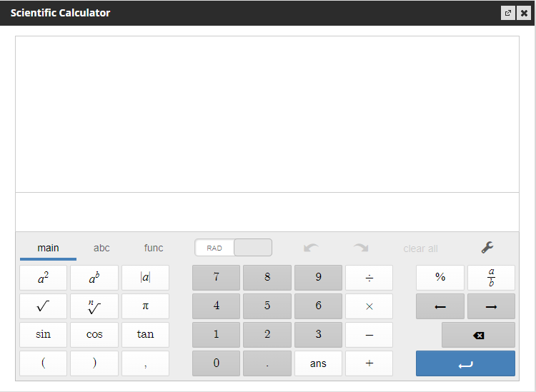
Task: Switch to the func keyboard tab
Action: point(154,248)
